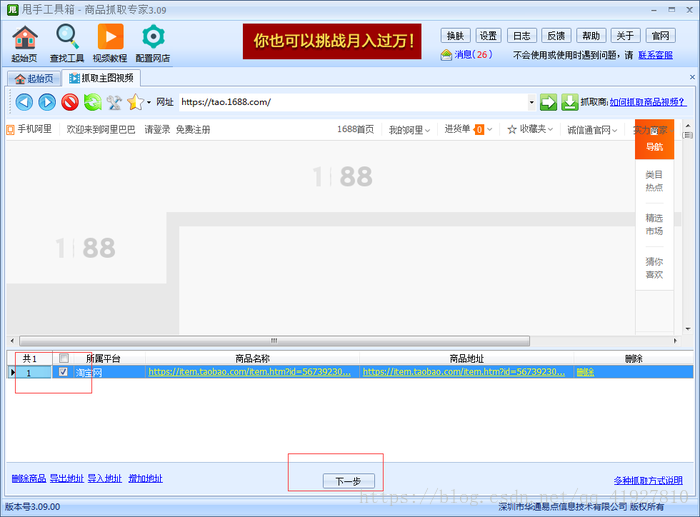
Task: Click the 删除商品 link
Action: pos(29,479)
